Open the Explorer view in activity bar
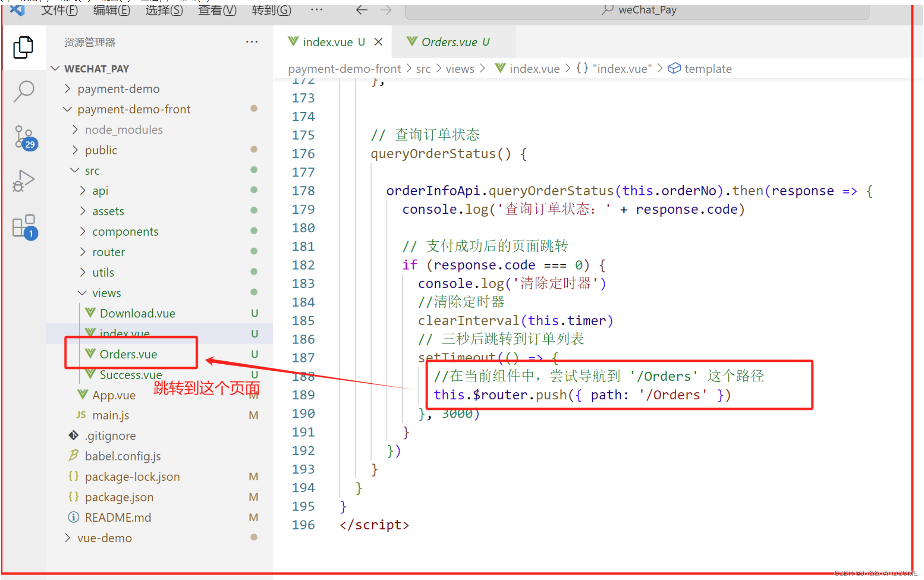The image size is (924, 580). 23,47
